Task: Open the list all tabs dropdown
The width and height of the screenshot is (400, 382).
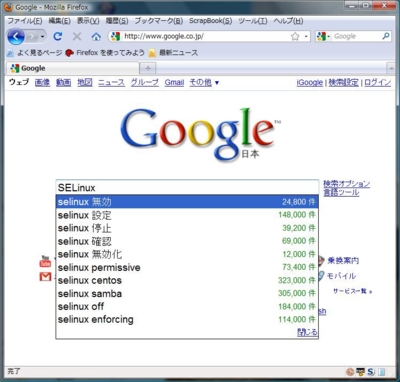Action: [391, 68]
